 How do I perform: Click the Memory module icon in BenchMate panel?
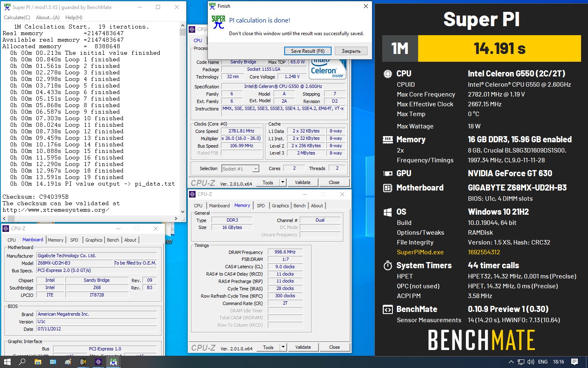[388, 140]
